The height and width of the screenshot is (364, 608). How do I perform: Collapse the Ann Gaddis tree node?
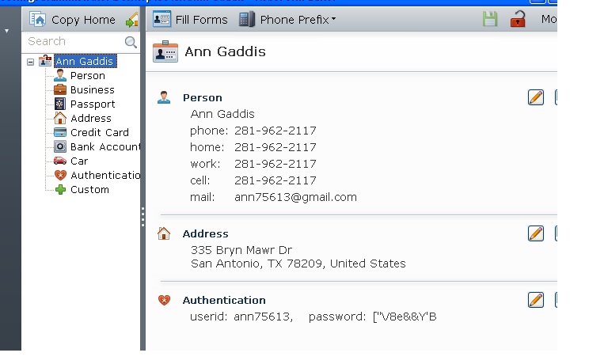(x=31, y=62)
